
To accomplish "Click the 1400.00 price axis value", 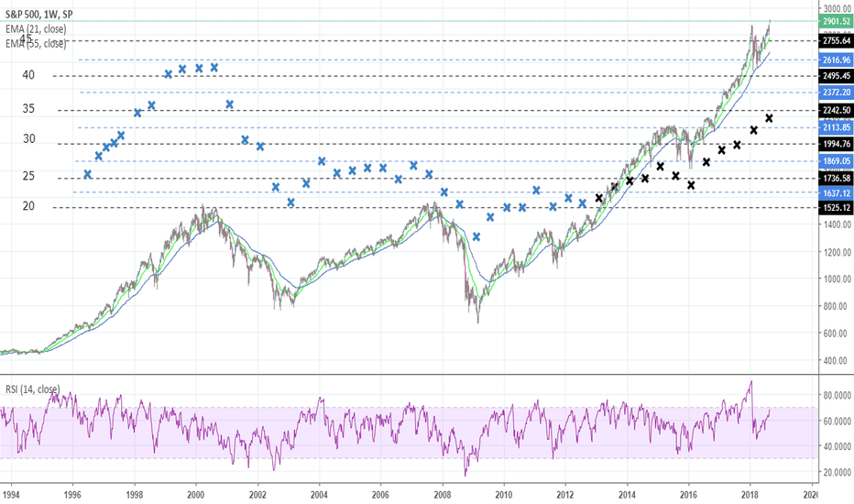I will (838, 224).
